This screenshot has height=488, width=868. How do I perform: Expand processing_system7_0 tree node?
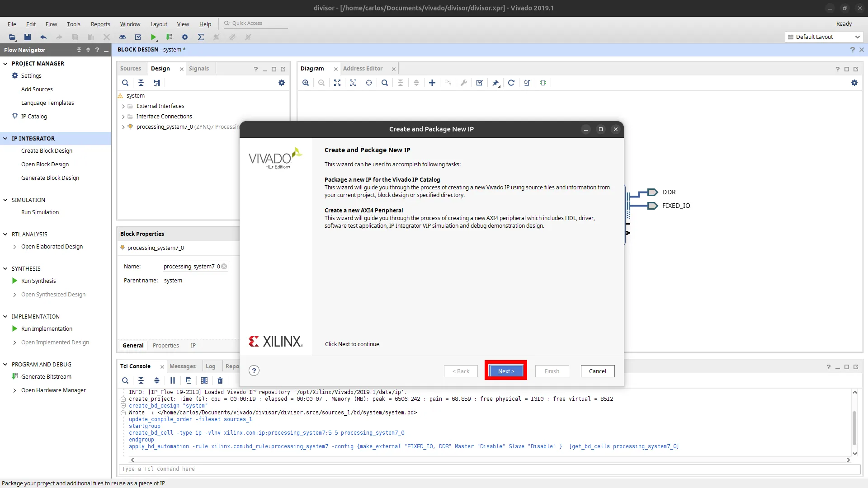(x=123, y=127)
